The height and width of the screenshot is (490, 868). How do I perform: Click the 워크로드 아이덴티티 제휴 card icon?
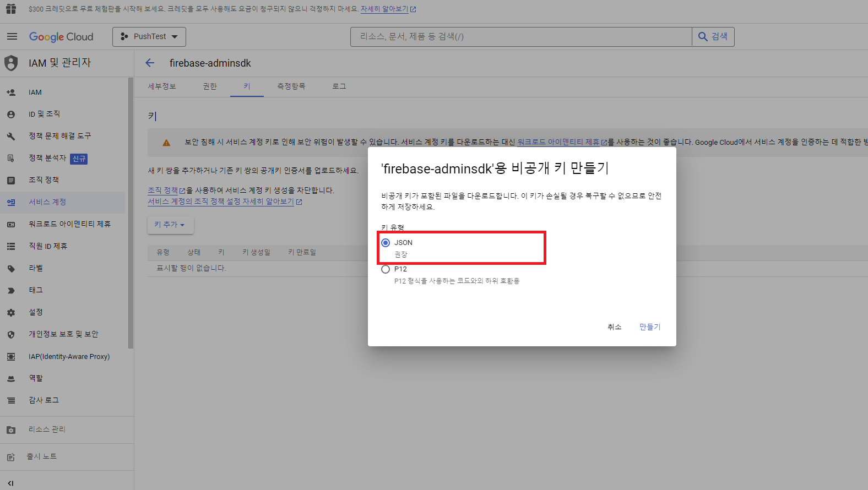11,225
